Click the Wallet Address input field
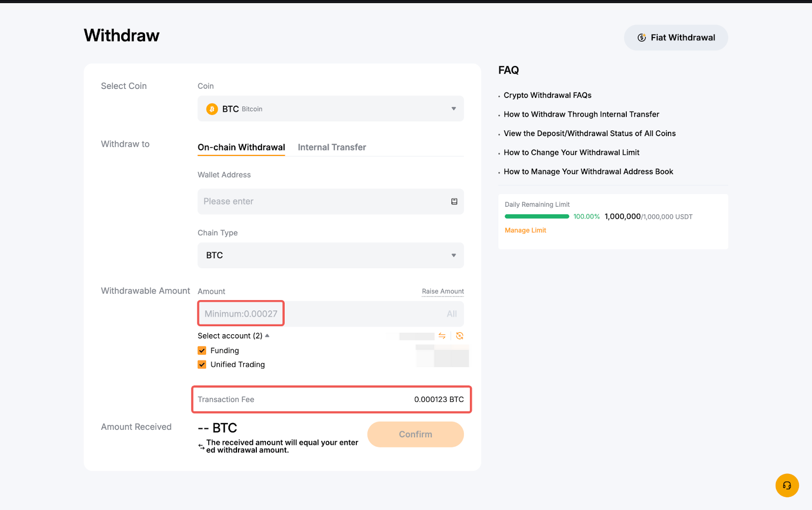 322,202
